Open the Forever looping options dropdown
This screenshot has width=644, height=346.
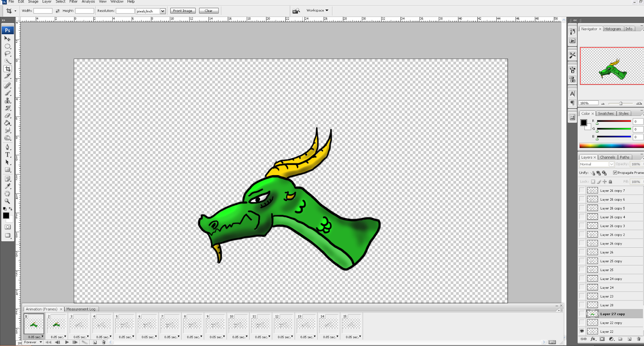(x=33, y=342)
